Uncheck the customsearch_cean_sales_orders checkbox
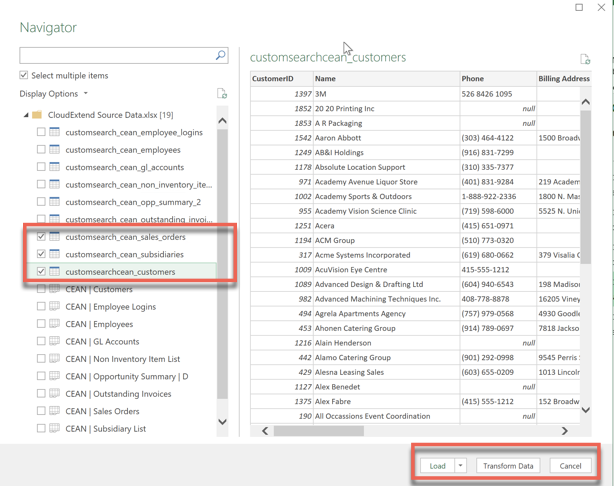Image resolution: width=614 pixels, height=486 pixels. click(41, 237)
